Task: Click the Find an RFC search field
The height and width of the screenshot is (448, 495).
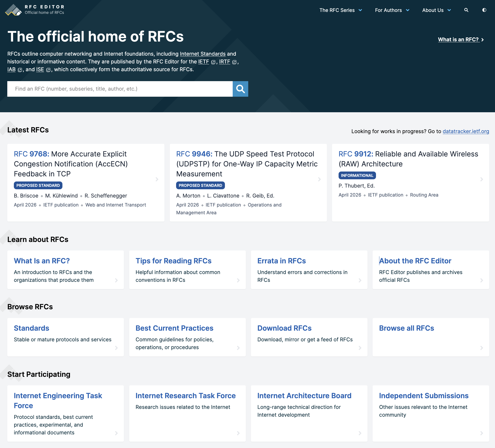Action: (120, 89)
